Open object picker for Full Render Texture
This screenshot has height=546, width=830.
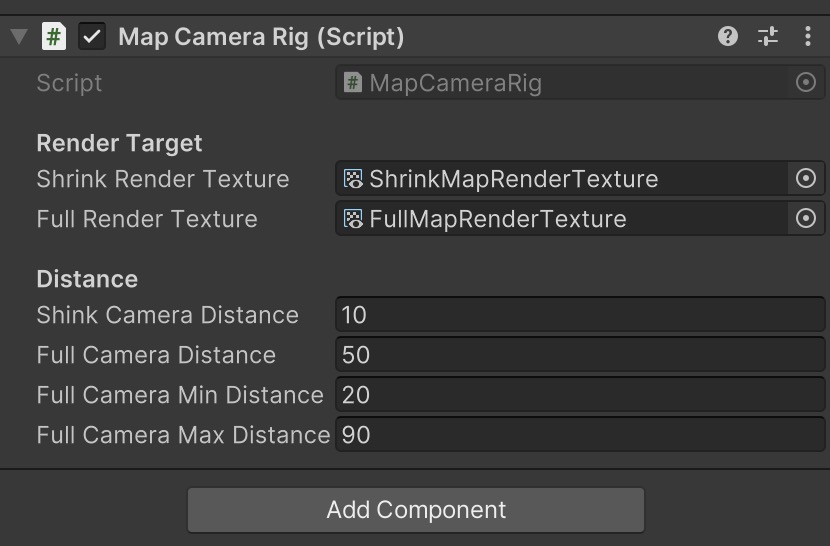pyautogui.click(x=806, y=218)
